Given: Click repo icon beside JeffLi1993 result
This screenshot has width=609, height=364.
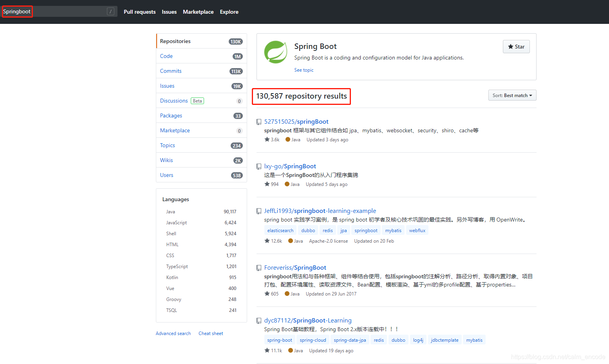Looking at the screenshot, I should point(259,211).
